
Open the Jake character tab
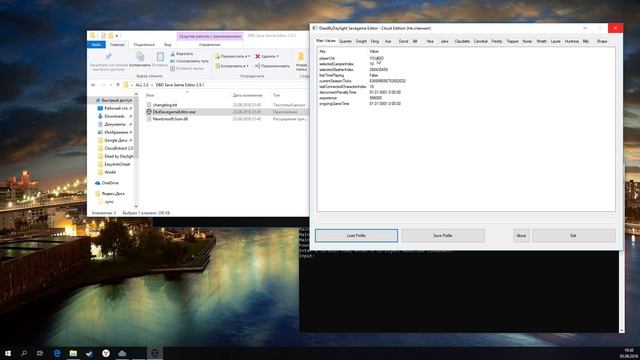click(x=444, y=41)
